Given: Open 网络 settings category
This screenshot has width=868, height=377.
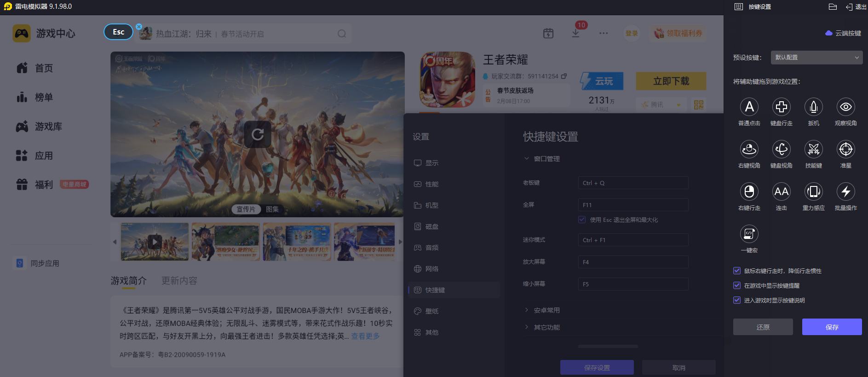Looking at the screenshot, I should point(454,269).
